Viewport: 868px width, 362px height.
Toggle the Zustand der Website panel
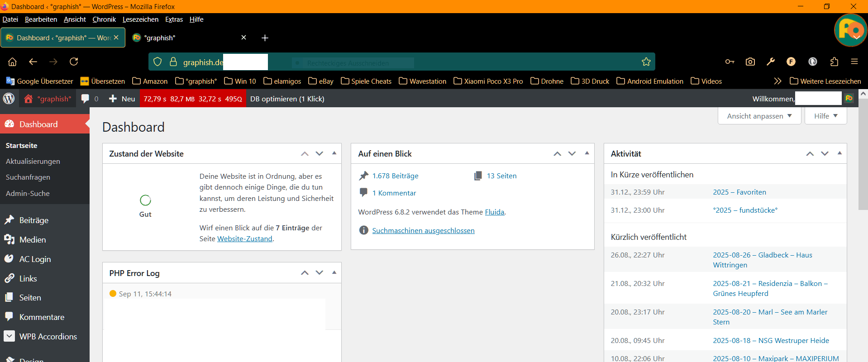coord(334,153)
